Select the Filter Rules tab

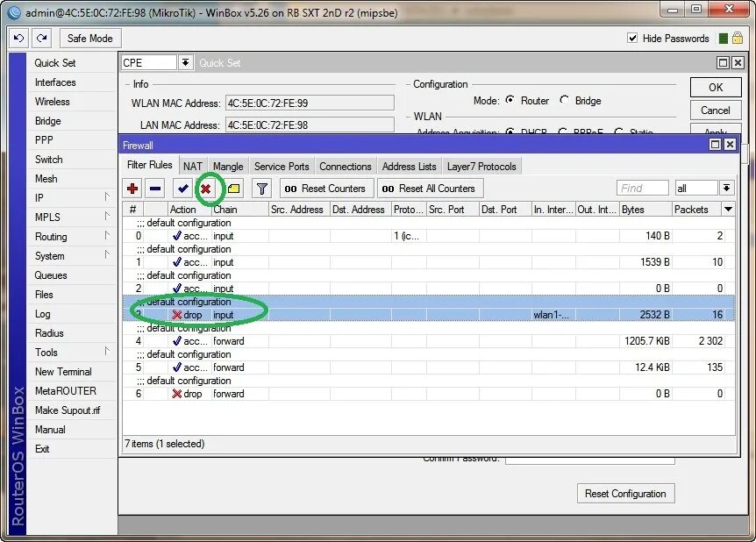(x=149, y=165)
